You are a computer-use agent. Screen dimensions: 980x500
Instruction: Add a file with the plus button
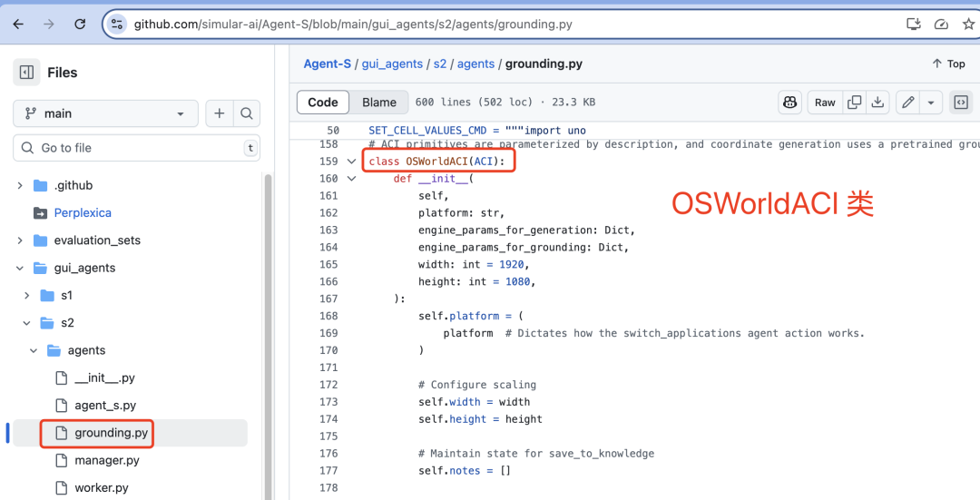point(220,113)
